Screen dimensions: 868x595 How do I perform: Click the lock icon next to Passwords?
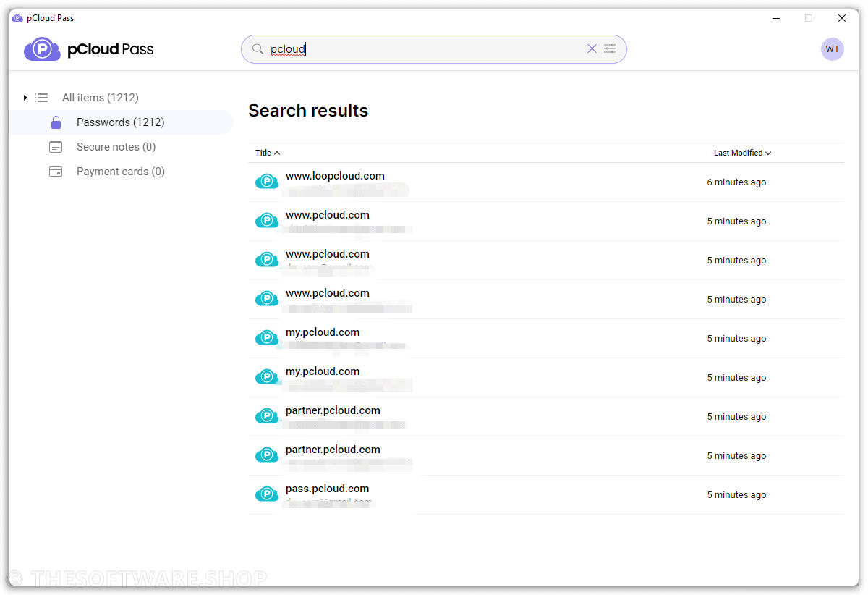click(x=56, y=122)
